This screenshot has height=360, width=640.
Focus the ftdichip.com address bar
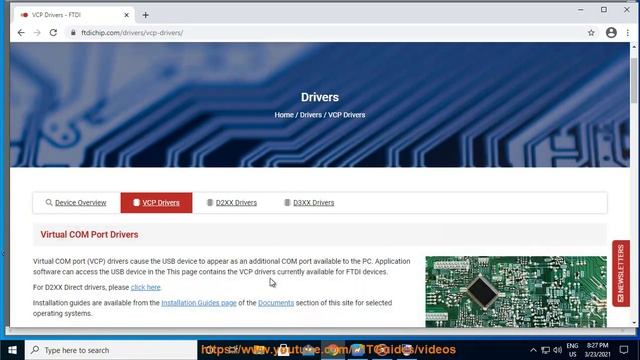pos(327,33)
